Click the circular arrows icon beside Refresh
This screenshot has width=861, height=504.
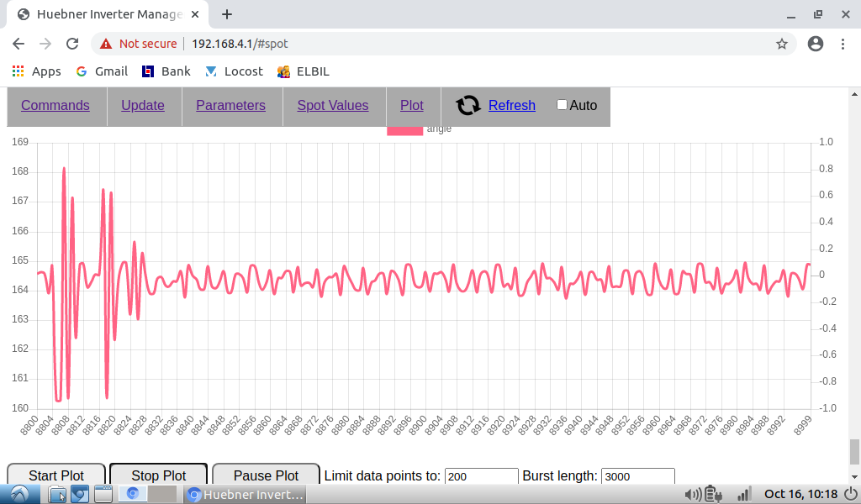[x=468, y=105]
